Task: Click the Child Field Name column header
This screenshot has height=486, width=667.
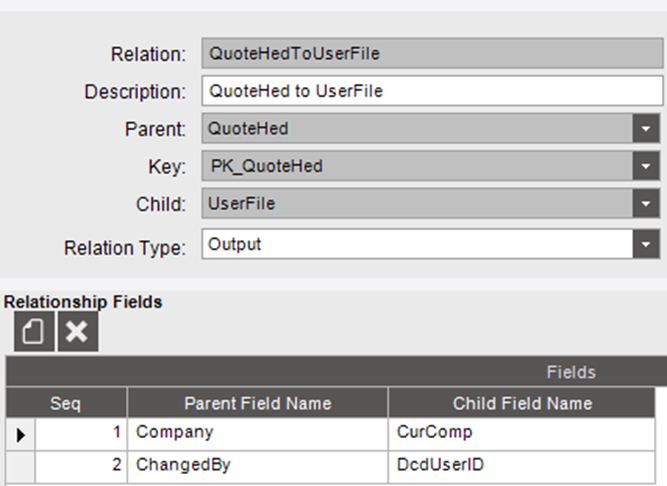Action: (x=522, y=403)
